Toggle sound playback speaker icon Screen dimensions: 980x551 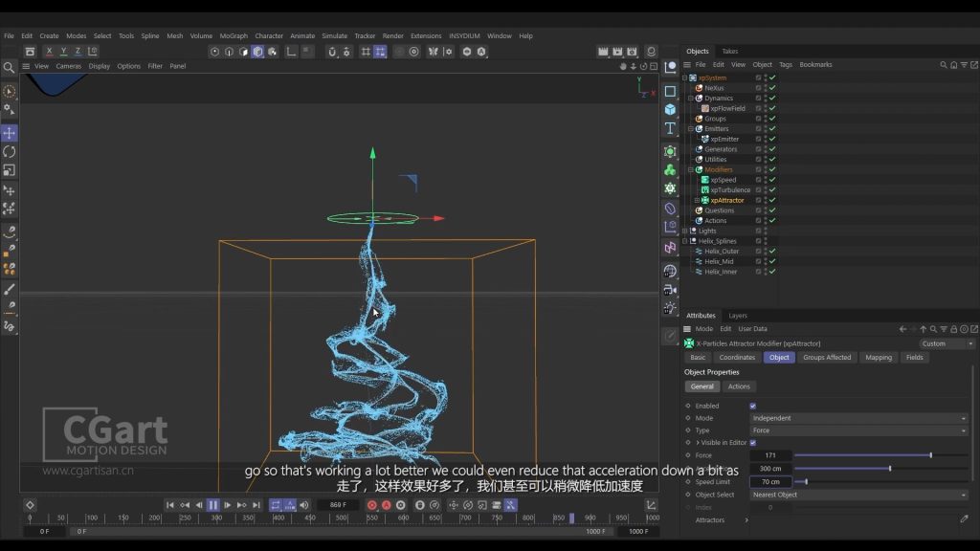pyautogui.click(x=303, y=505)
